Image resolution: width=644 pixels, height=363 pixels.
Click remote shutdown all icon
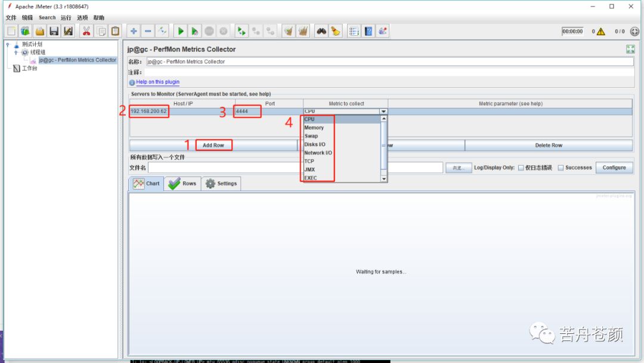tap(270, 31)
